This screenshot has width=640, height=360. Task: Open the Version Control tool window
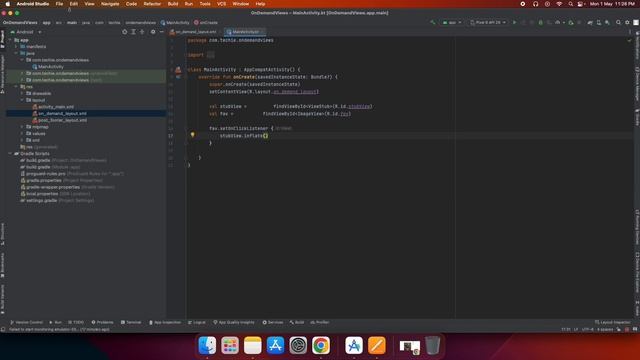tap(26, 322)
